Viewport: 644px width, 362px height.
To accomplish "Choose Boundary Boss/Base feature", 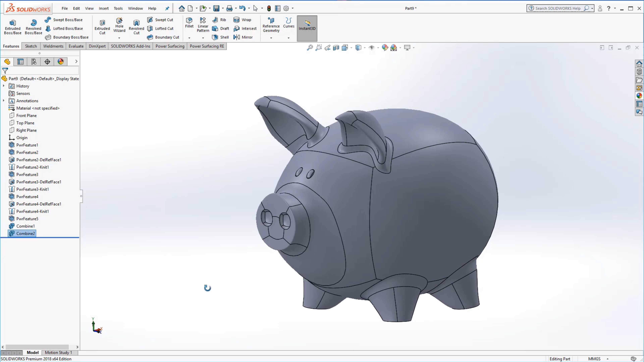I will (x=67, y=37).
